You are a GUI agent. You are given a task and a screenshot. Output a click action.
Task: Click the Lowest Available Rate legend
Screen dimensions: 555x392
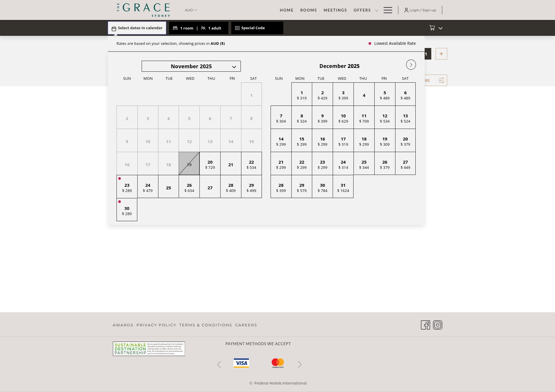[x=392, y=43]
